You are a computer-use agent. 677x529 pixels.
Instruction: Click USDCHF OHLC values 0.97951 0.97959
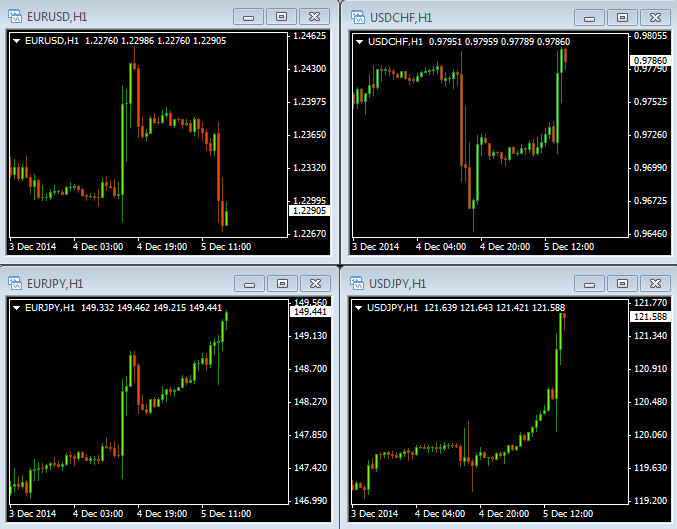pos(463,42)
